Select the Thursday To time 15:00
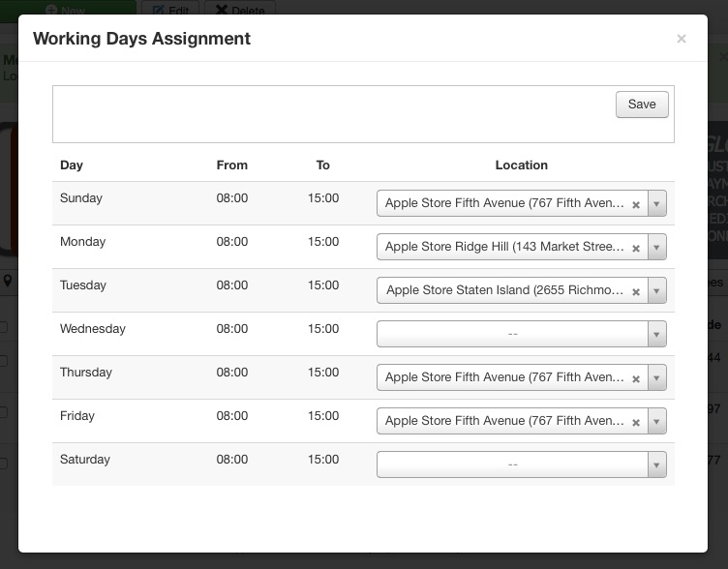The width and height of the screenshot is (728, 569). point(323,373)
